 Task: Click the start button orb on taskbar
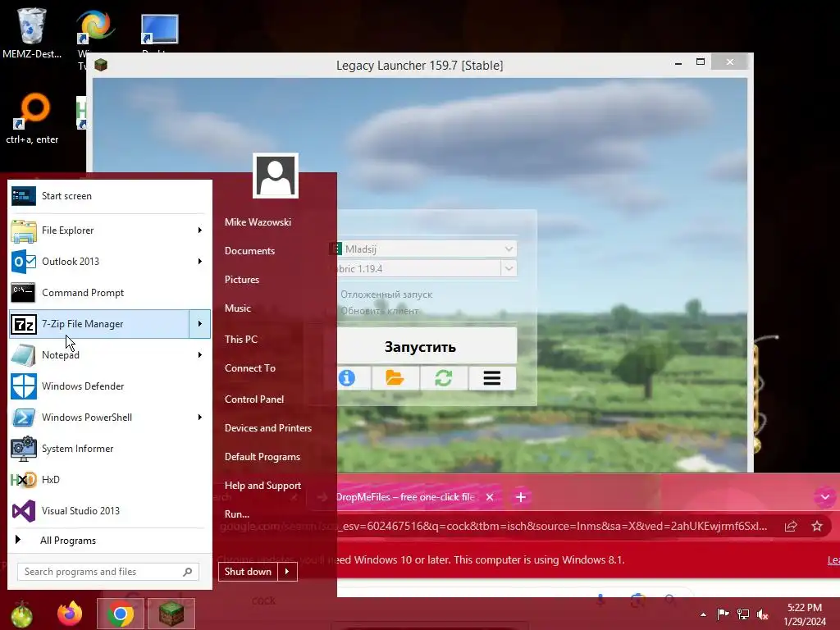click(21, 614)
